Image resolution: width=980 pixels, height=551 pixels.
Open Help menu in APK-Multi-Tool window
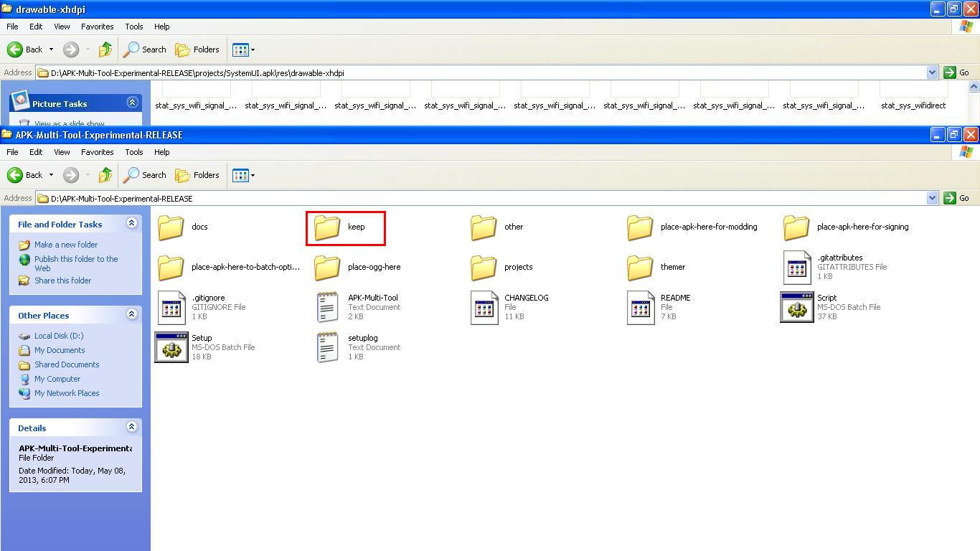(162, 152)
